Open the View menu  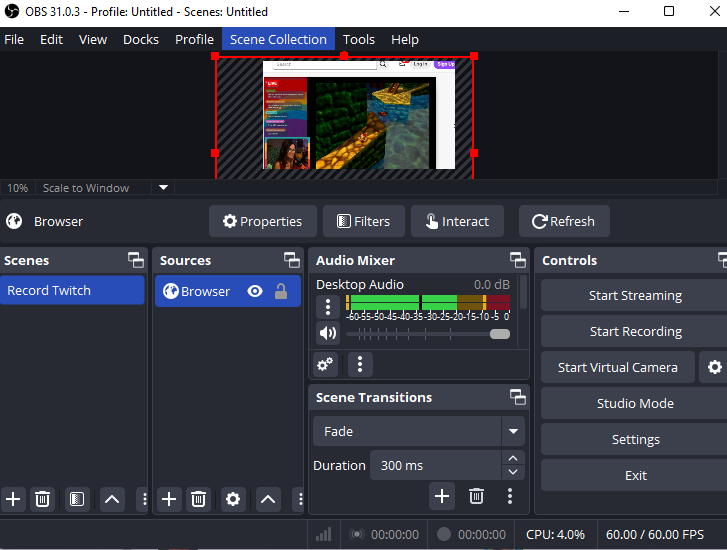[93, 39]
